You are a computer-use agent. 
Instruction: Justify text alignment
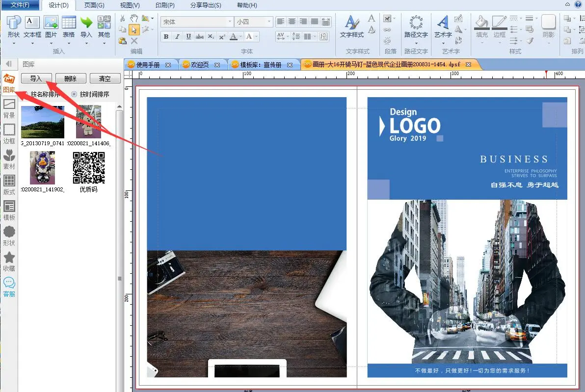(x=315, y=22)
